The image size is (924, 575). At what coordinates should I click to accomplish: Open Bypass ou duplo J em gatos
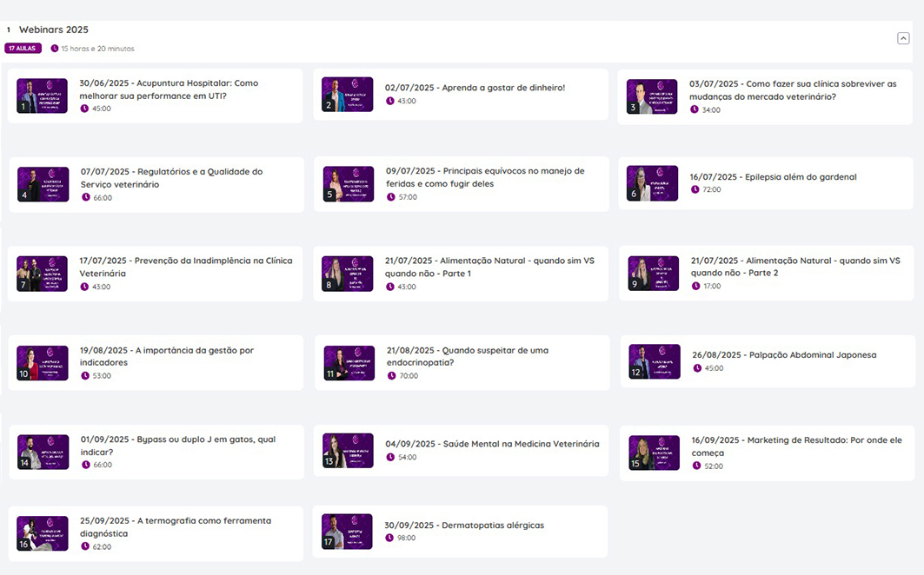pyautogui.click(x=177, y=446)
